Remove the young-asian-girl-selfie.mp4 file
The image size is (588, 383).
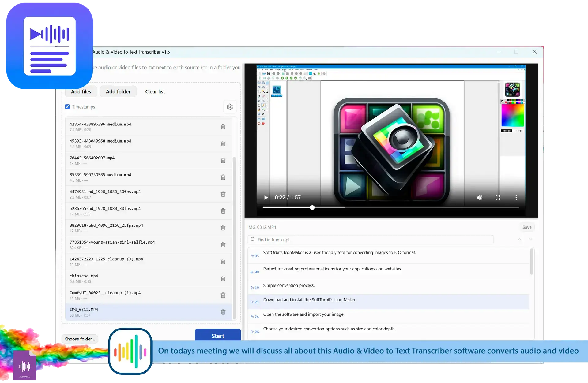tap(223, 244)
